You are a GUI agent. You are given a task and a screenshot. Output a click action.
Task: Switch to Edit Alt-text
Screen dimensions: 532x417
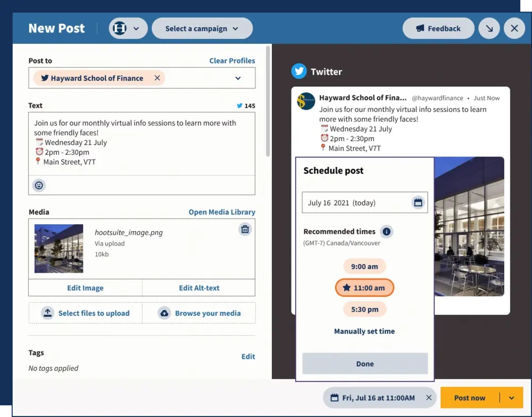[x=198, y=288]
